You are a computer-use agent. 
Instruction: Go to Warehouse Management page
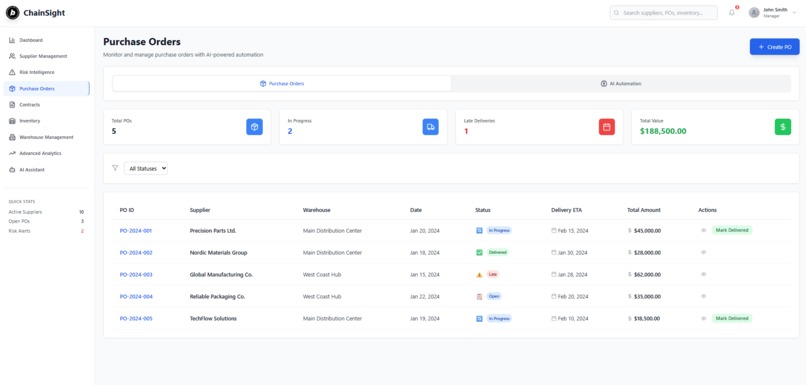(x=46, y=137)
